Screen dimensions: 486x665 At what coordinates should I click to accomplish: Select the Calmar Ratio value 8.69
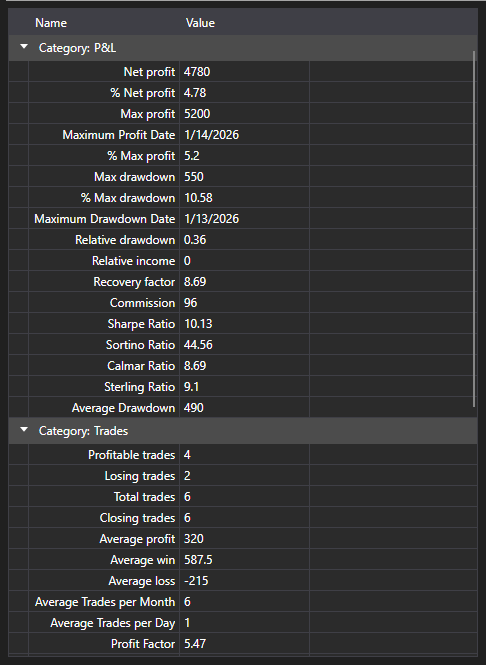coord(195,366)
